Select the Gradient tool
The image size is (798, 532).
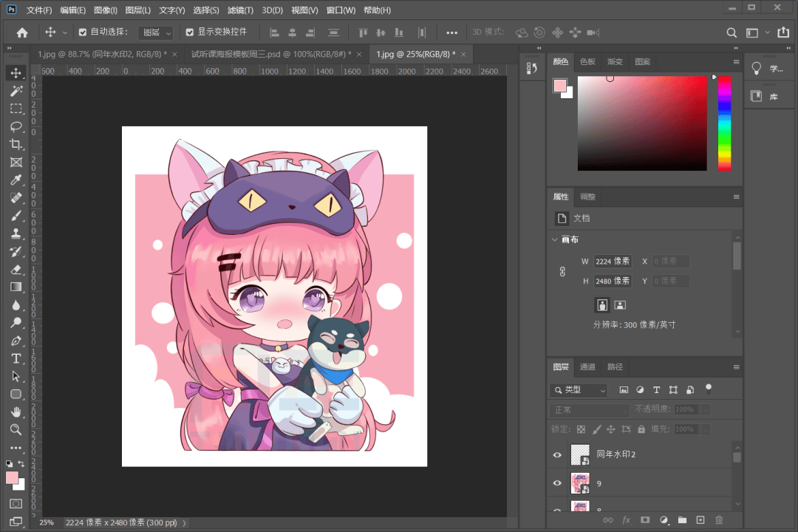(16, 287)
